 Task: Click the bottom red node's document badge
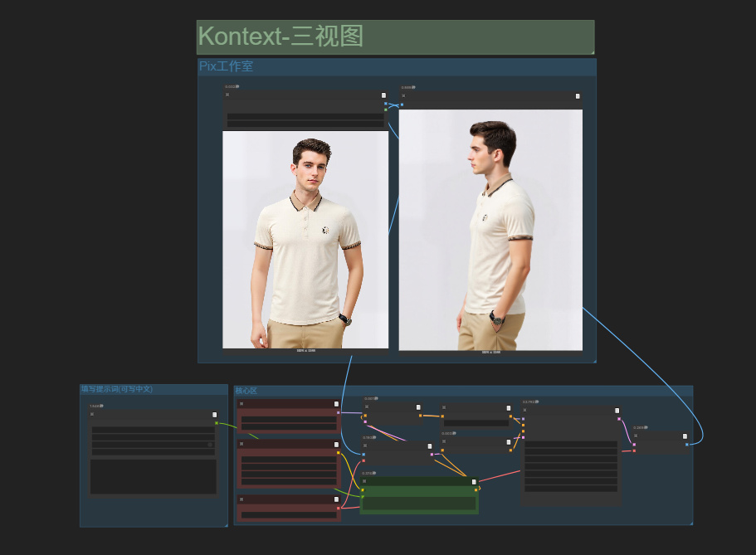point(337,499)
